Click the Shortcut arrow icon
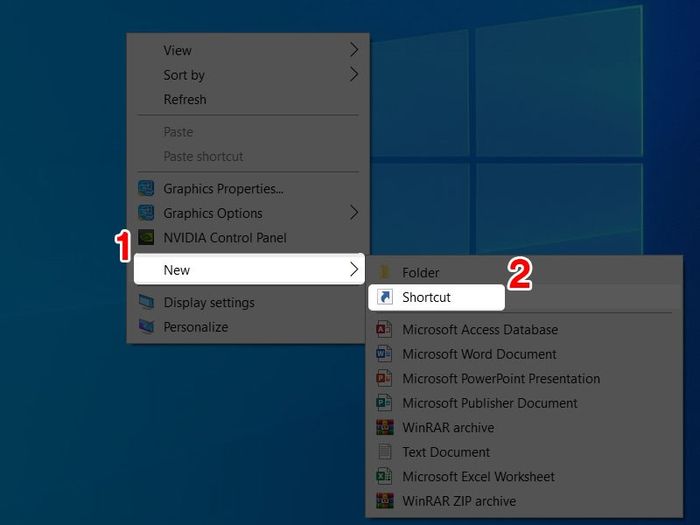 coord(384,297)
